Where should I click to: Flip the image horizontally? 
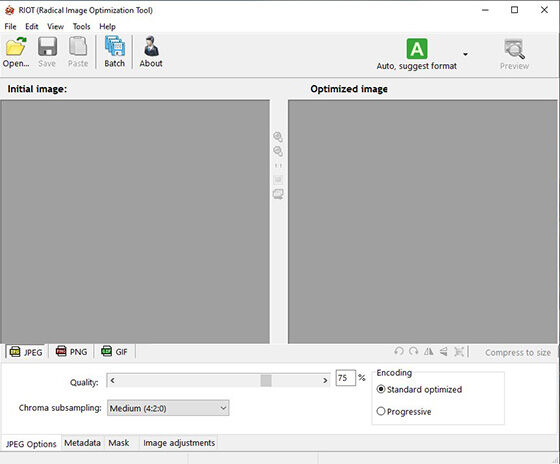click(429, 351)
